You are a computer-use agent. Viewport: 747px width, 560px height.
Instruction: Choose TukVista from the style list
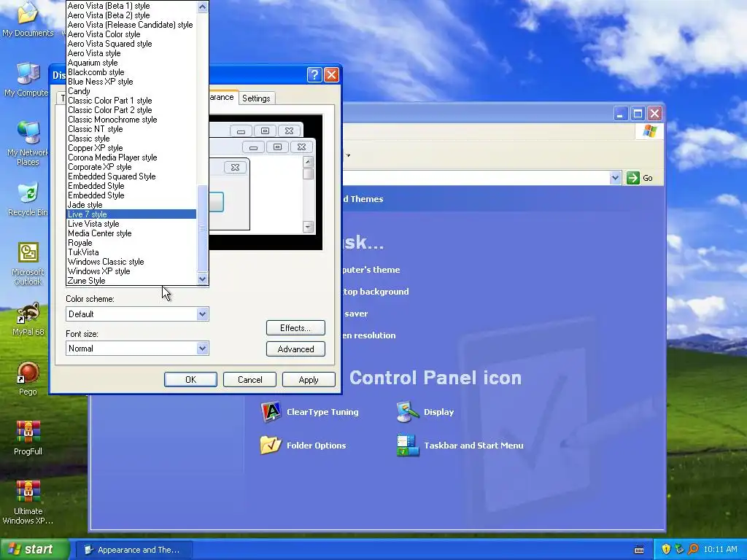click(x=131, y=252)
